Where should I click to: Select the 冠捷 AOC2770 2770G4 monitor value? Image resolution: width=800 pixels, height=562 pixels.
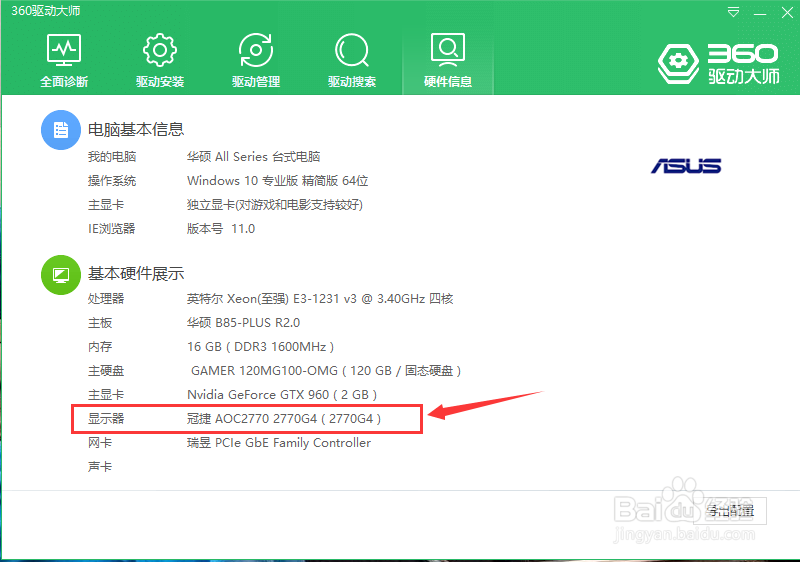click(284, 419)
